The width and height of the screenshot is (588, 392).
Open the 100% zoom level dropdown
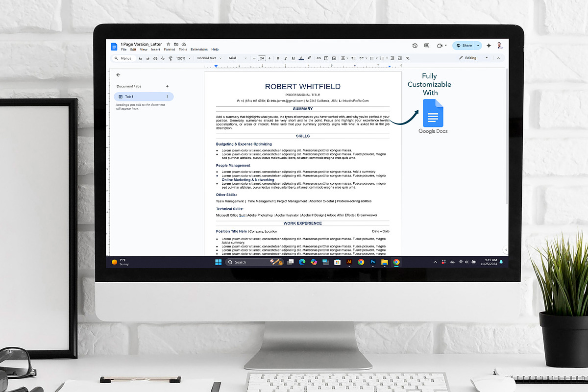click(x=183, y=58)
